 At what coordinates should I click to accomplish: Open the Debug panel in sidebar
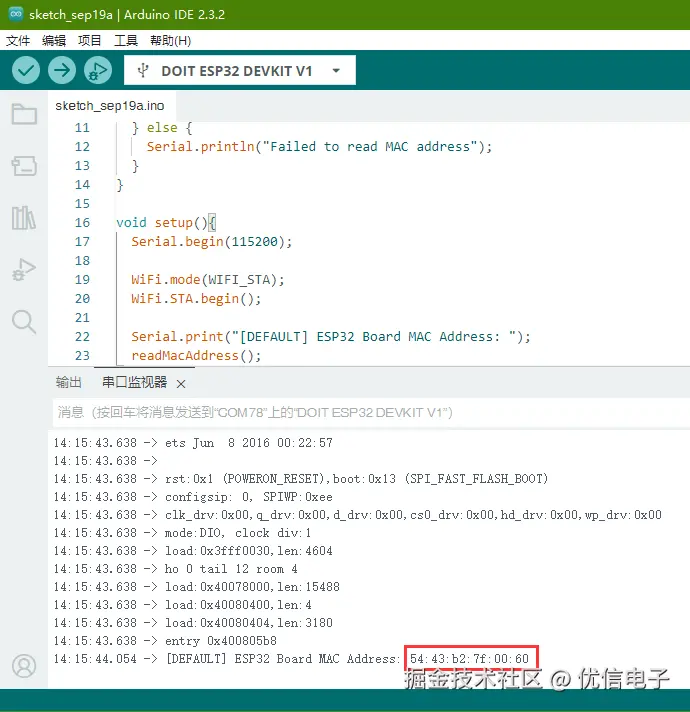[24, 269]
